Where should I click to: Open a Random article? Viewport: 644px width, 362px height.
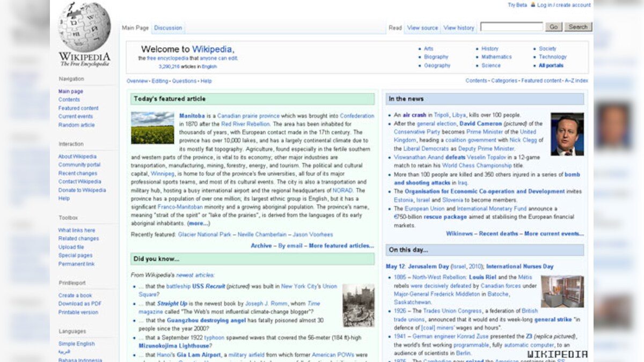[x=76, y=124]
